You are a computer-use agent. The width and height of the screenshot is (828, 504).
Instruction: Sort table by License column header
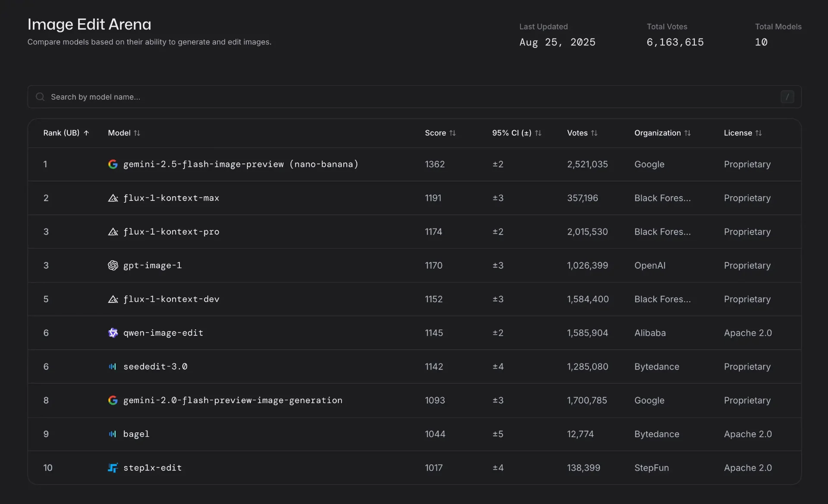click(x=743, y=133)
